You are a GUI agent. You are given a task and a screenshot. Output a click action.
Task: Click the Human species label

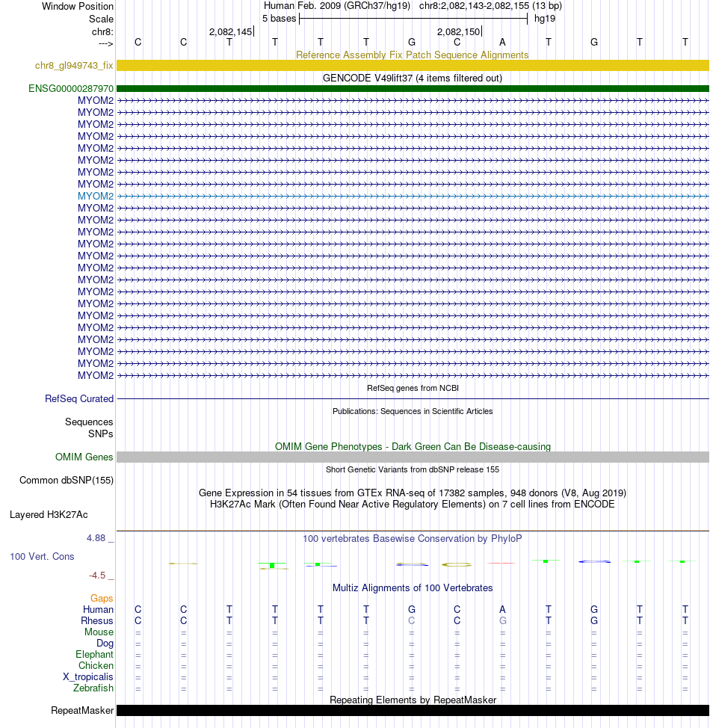pyautogui.click(x=98, y=609)
